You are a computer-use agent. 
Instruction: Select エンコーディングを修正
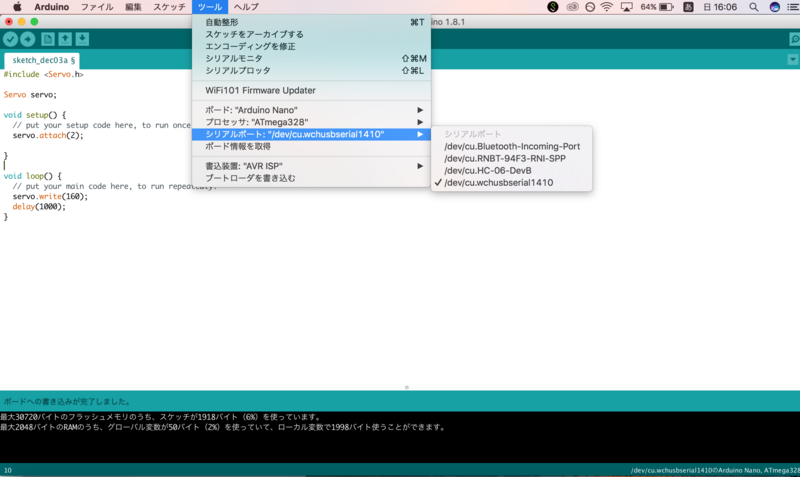[311, 46]
